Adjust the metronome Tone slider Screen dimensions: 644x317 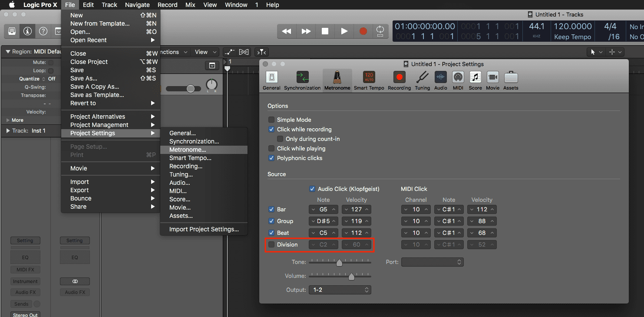[340, 262]
